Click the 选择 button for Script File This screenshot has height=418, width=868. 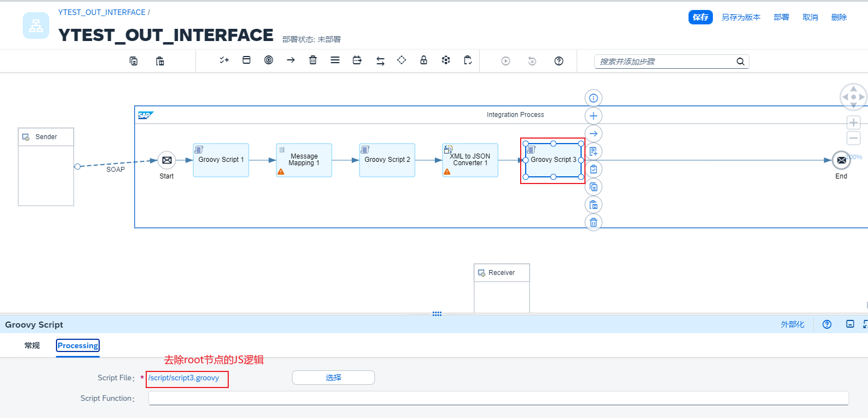click(x=333, y=378)
